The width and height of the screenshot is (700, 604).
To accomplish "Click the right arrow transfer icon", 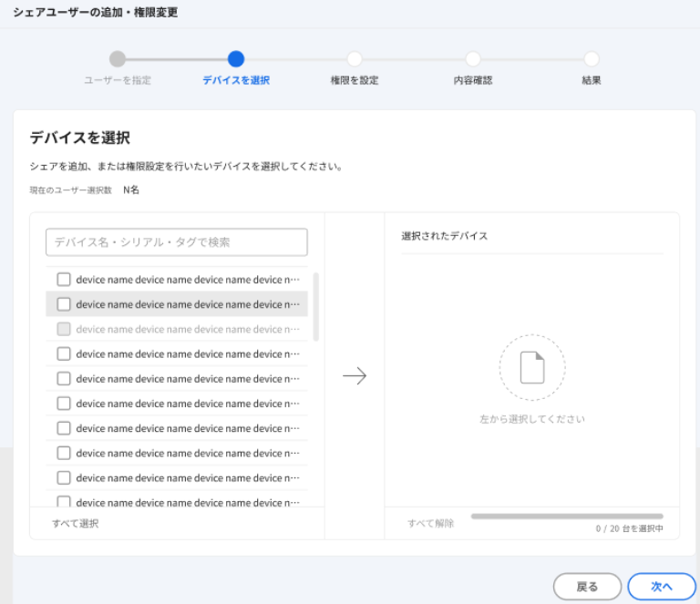I will pos(355,375).
